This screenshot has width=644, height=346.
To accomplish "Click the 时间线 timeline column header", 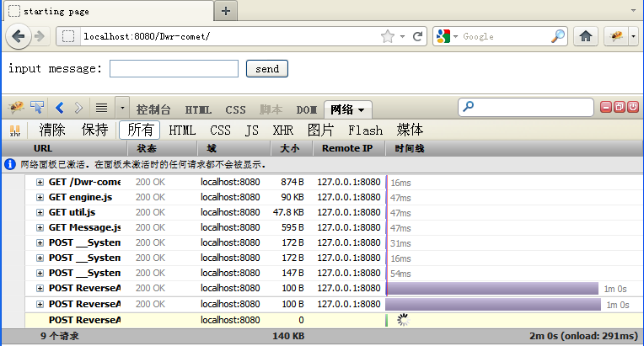I will pos(513,148).
